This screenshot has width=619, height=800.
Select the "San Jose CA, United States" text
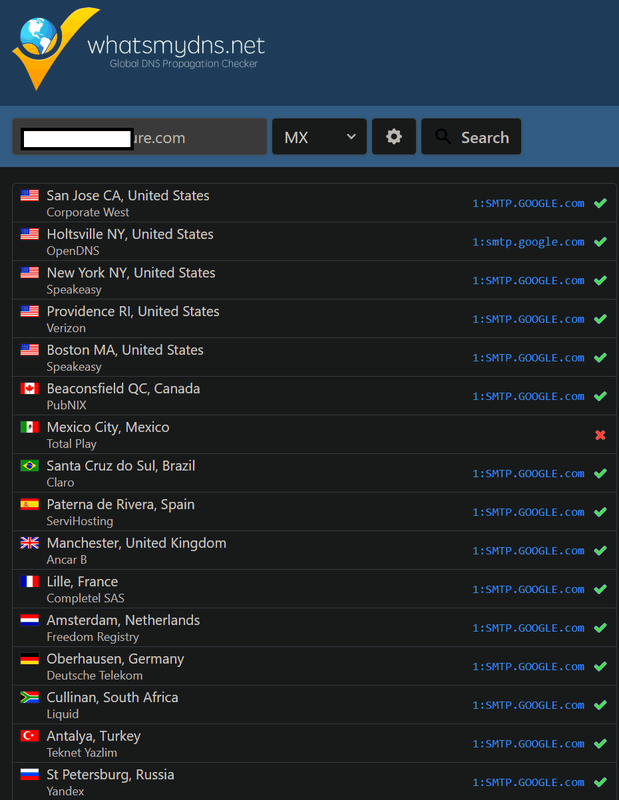click(x=128, y=196)
